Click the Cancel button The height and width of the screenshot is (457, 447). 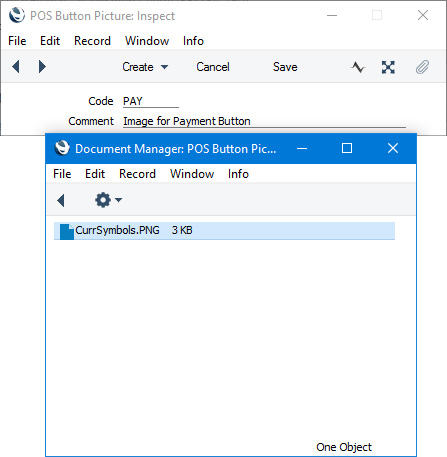pyautogui.click(x=213, y=67)
